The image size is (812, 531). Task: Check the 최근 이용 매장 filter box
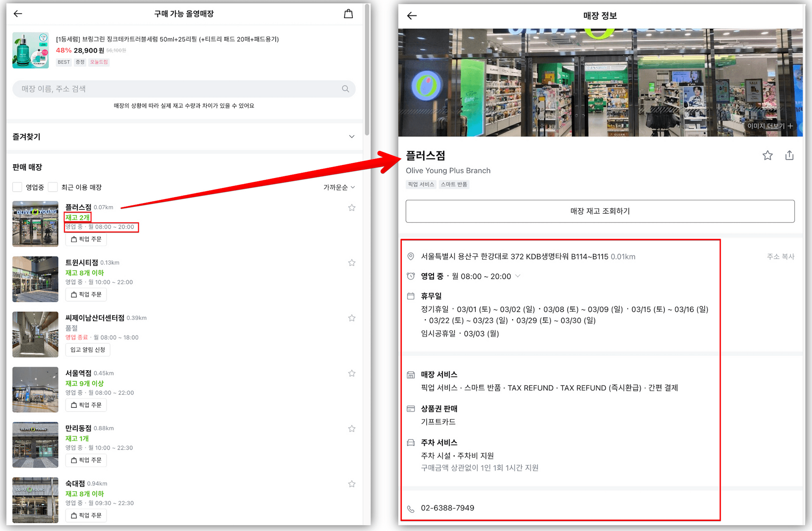(x=53, y=187)
